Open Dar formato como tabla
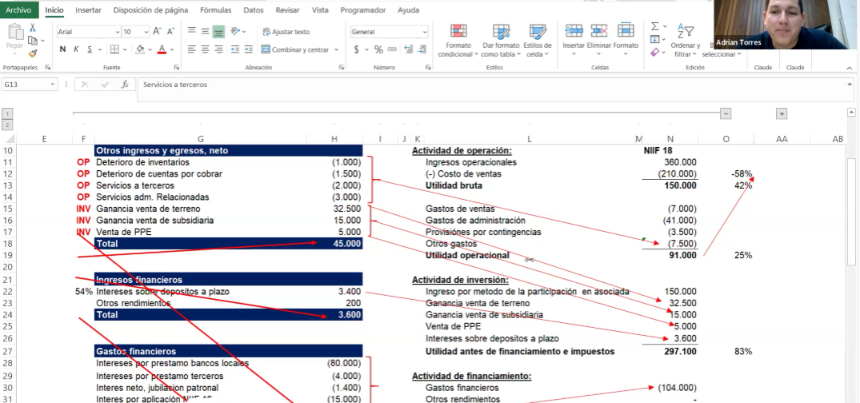Viewport: 860px width, 403px height. click(501, 41)
